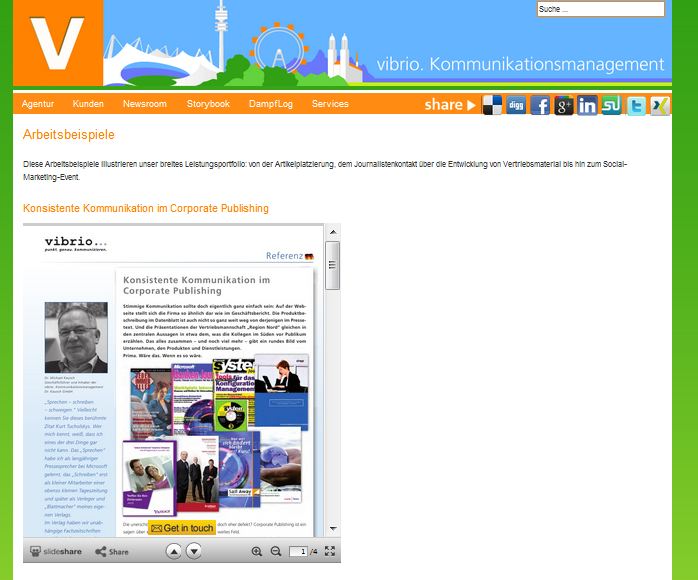Open the Storybook menu
Viewport: 698px width, 580px height.
click(x=208, y=104)
